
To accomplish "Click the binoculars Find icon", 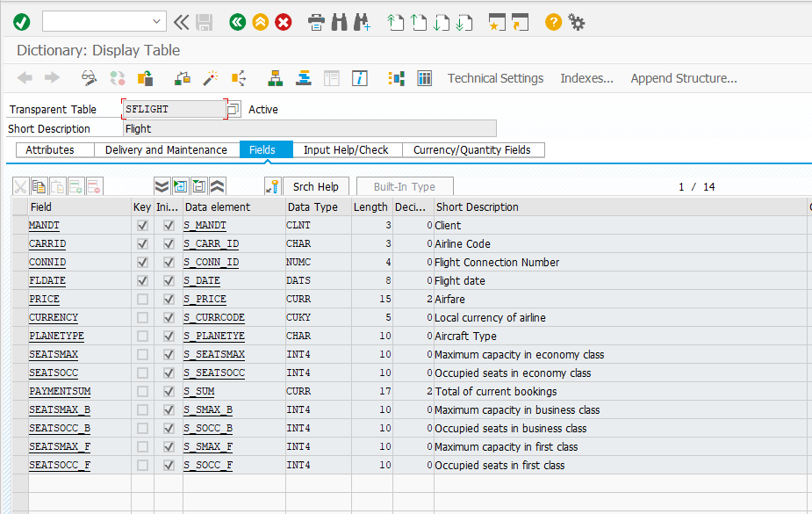I will 339,22.
